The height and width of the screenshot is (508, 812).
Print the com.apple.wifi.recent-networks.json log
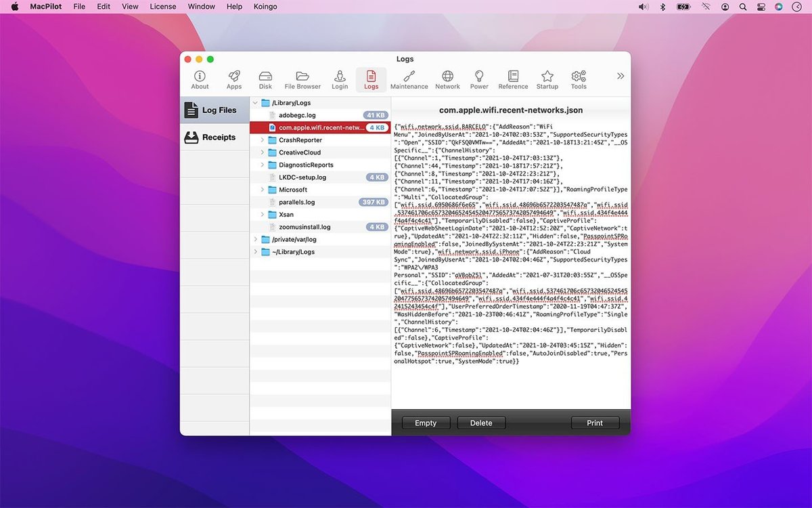pyautogui.click(x=595, y=422)
